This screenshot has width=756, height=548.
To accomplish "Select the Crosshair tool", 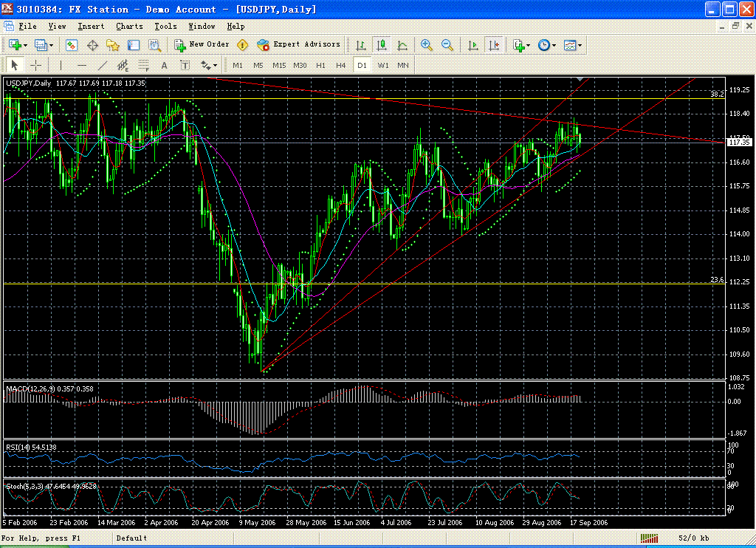I will 35,65.
